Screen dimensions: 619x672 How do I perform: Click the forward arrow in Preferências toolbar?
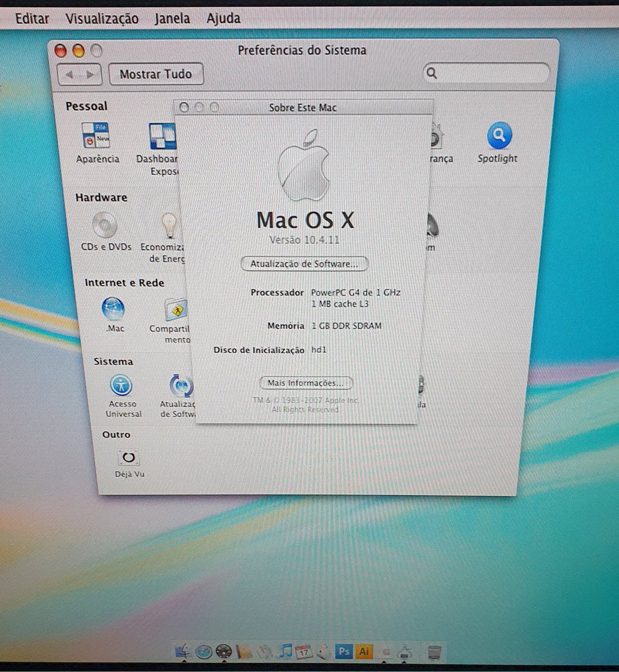pos(90,74)
